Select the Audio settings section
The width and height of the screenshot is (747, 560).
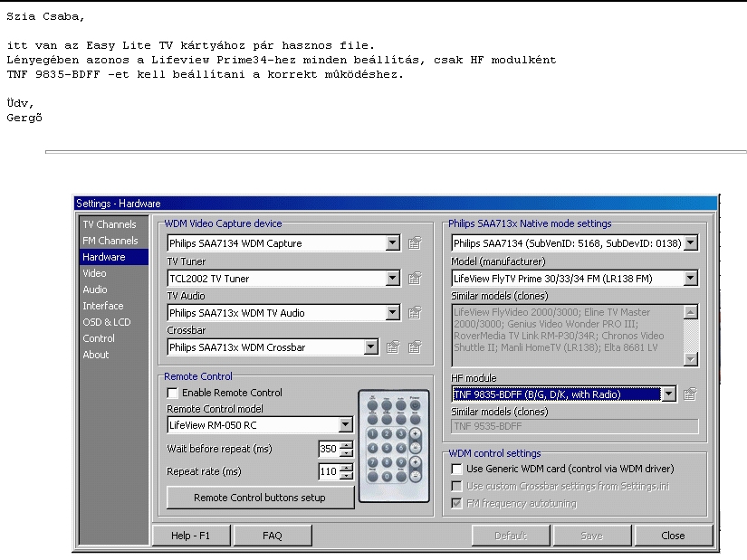95,289
